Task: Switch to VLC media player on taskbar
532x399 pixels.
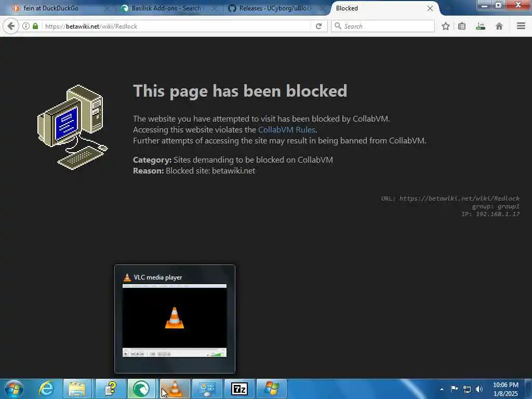Action: pos(175,389)
